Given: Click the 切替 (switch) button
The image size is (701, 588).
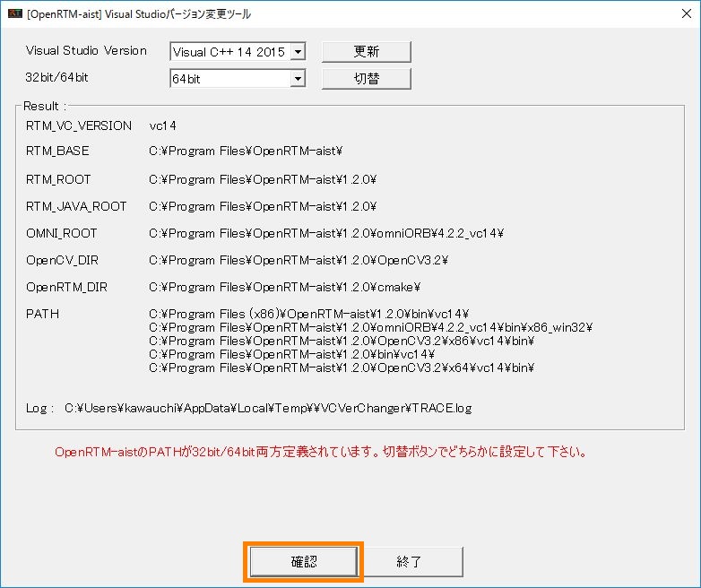Looking at the screenshot, I should 366,79.
